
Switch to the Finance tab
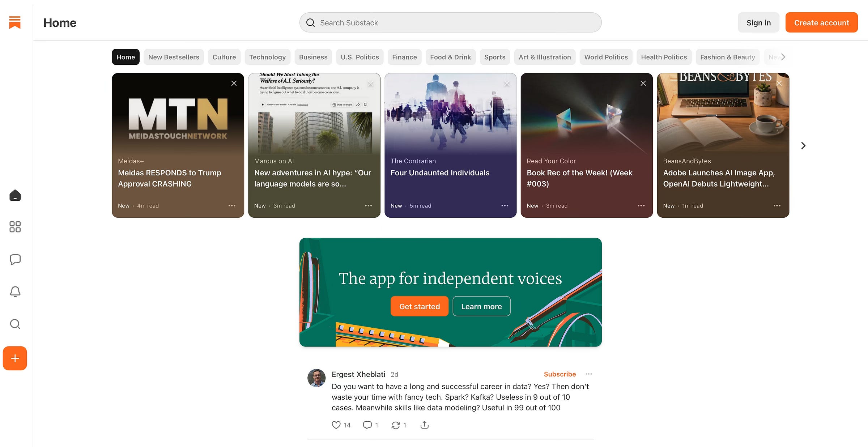pos(404,57)
